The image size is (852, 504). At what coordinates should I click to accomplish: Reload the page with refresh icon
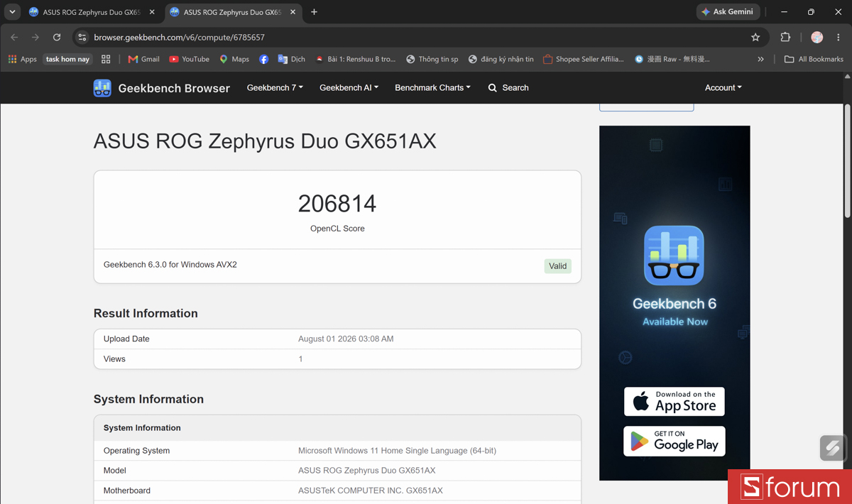[57, 37]
